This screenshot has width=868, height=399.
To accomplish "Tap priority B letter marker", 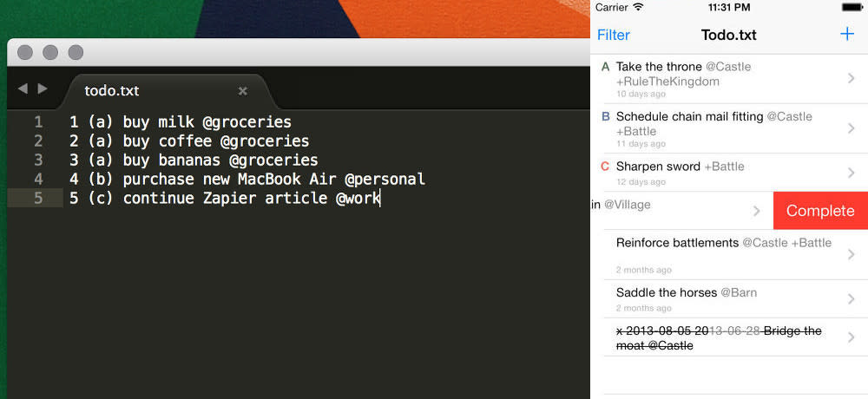I will click(x=605, y=117).
